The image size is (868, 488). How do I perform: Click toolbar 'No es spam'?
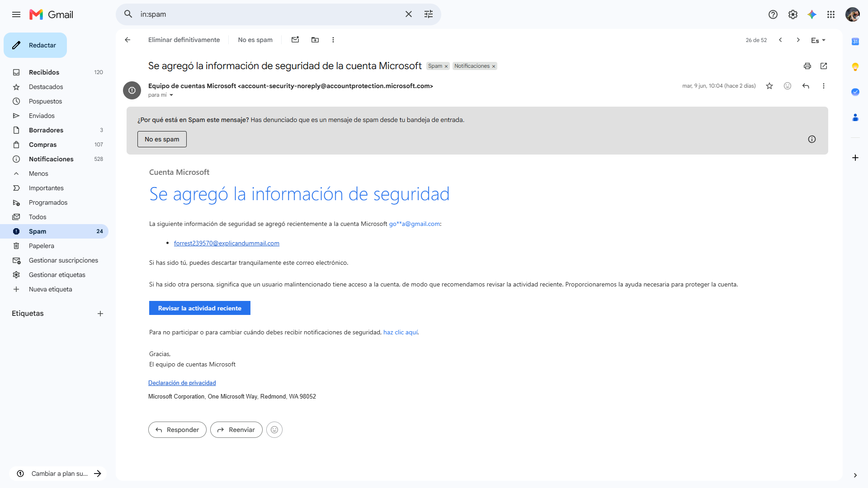[255, 40]
